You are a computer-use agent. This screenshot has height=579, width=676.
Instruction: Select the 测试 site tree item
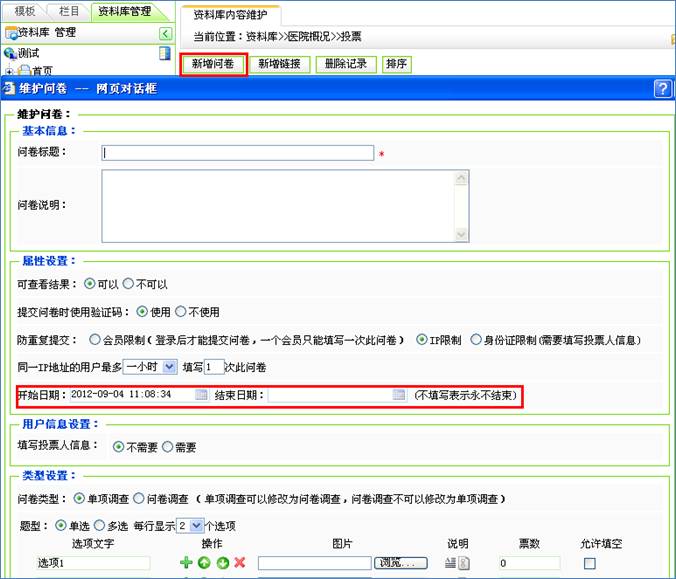point(28,53)
